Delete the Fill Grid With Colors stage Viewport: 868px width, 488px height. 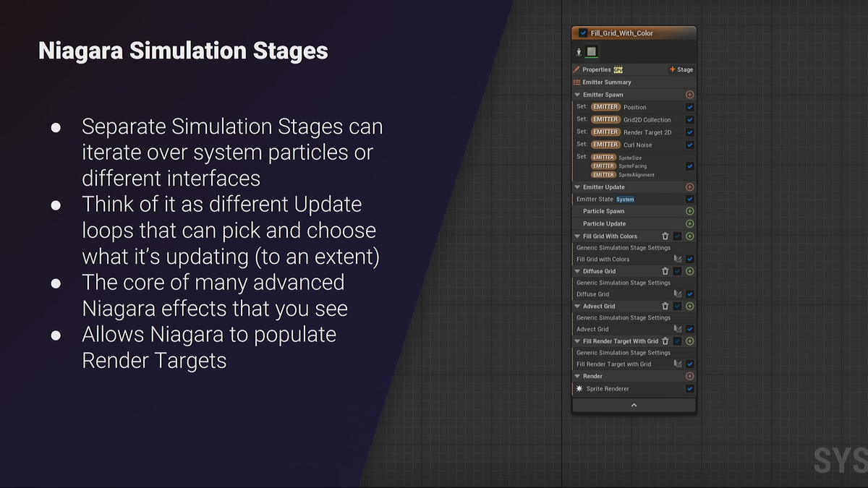[665, 236]
